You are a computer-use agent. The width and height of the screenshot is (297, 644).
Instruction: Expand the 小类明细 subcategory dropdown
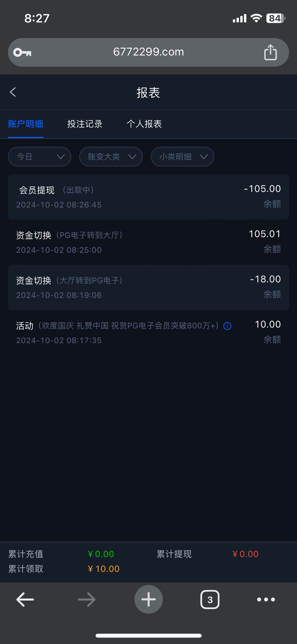coord(182,157)
